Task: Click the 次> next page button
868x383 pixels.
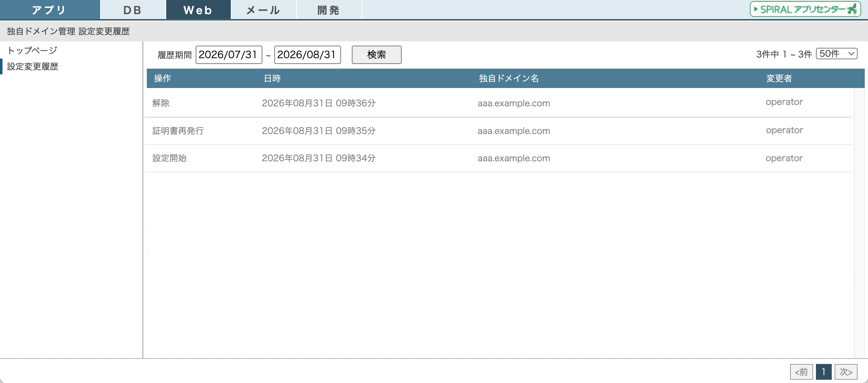Action: click(x=846, y=372)
